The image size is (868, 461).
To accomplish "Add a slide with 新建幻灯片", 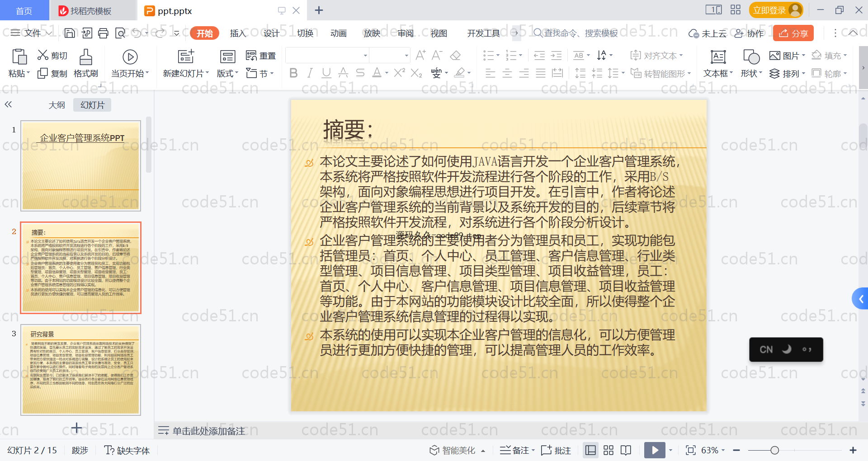I will coord(186,63).
